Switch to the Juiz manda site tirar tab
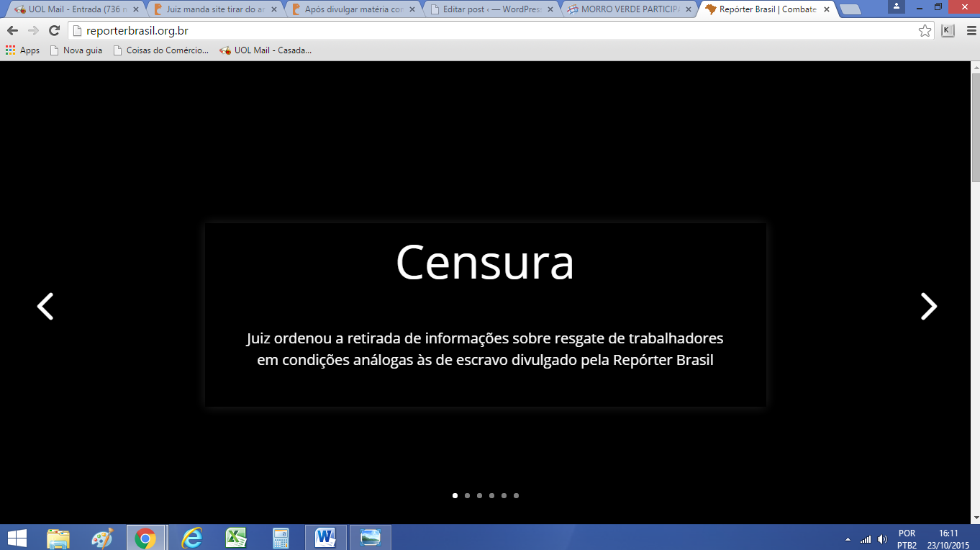This screenshot has height=550, width=980. [214, 10]
